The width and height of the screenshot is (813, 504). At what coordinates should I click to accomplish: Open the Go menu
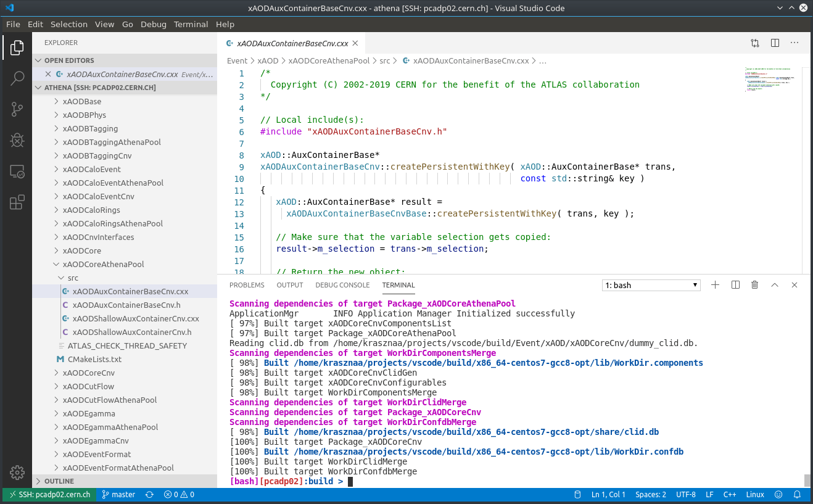(x=128, y=24)
